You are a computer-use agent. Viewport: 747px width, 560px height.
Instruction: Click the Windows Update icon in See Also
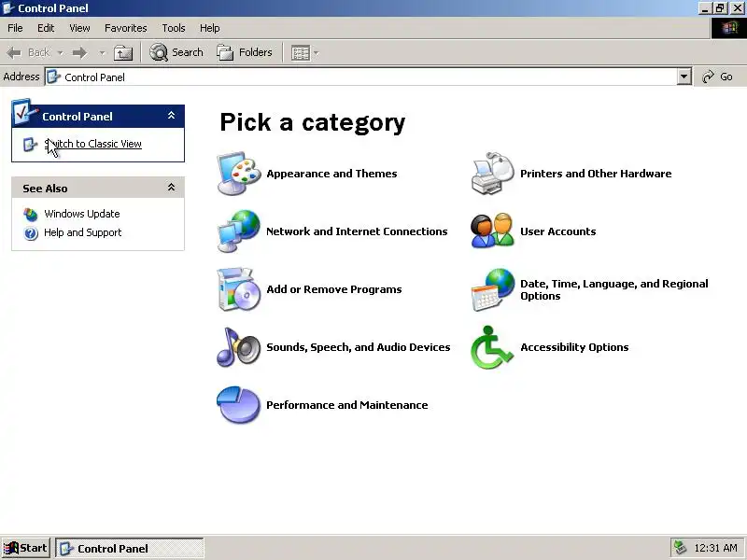(x=31, y=215)
